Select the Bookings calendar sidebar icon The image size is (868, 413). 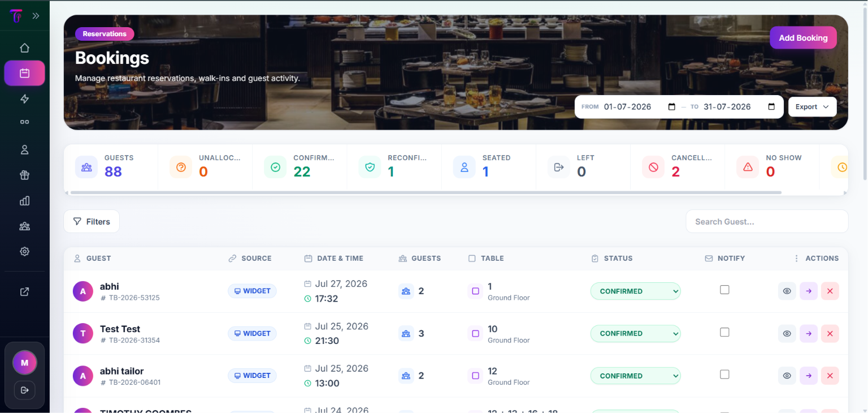coord(24,73)
